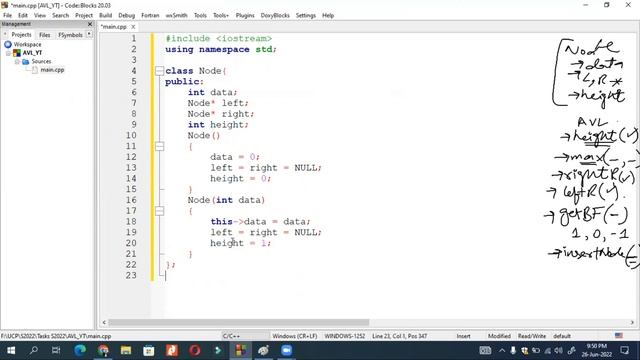Image resolution: width=640 pixels, height=360 pixels.
Task: Close the Management panel
Action: (90, 24)
